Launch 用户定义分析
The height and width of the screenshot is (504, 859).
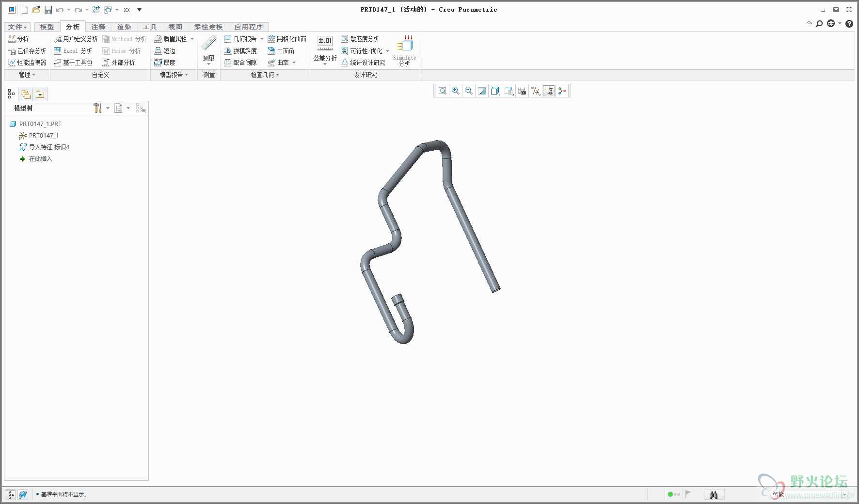[x=76, y=39]
